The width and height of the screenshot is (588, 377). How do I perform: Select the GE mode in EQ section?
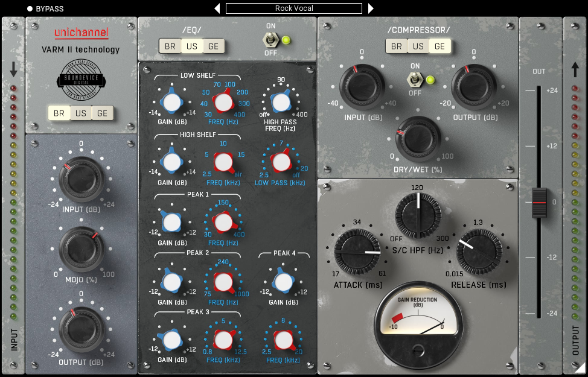[213, 46]
